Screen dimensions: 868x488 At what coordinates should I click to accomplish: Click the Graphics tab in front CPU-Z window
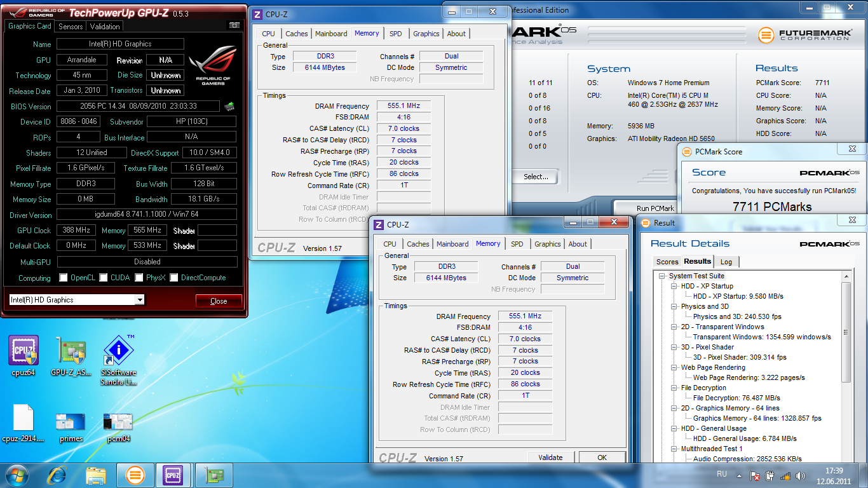548,244
